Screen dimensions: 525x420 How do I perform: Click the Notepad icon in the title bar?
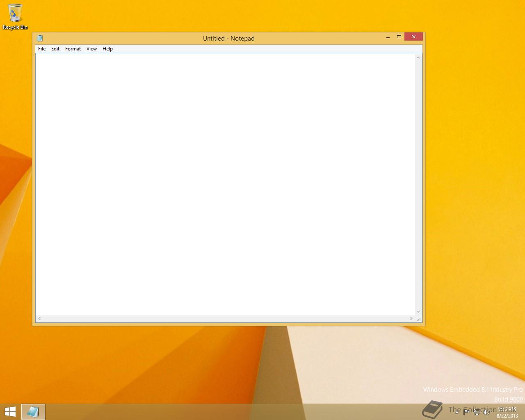(40, 38)
